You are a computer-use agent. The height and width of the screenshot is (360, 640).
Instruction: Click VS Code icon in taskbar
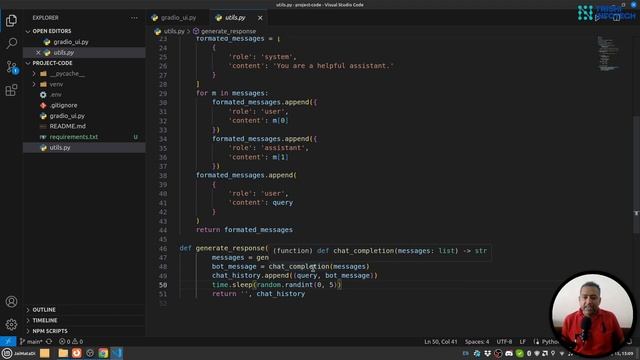coord(117,353)
